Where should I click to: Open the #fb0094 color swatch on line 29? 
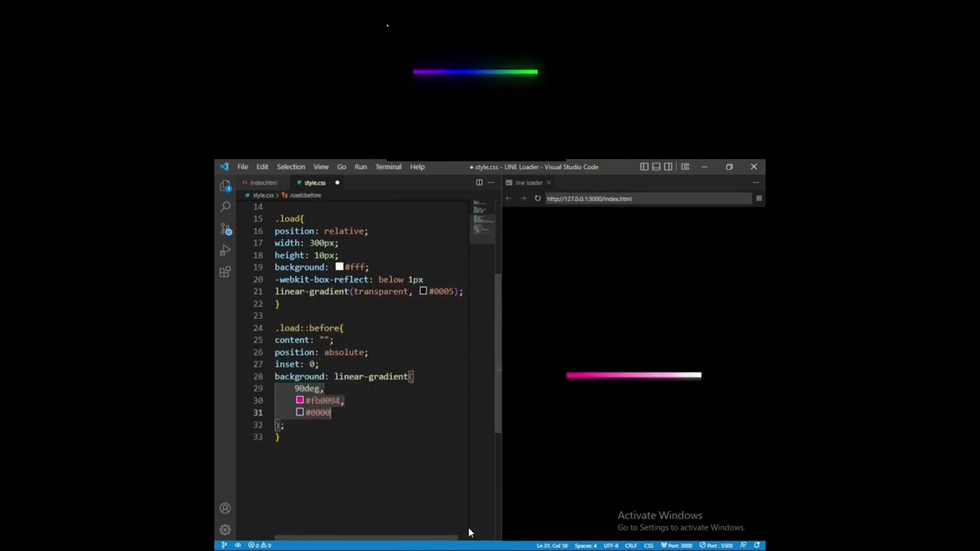299,400
